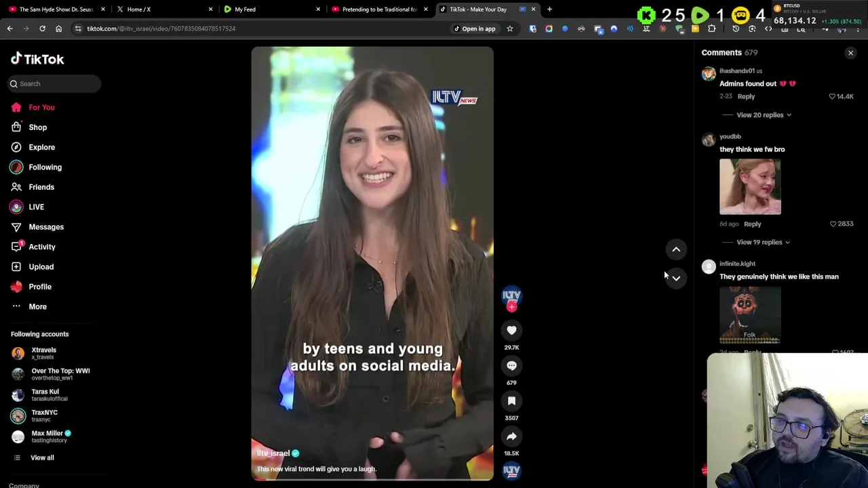The height and width of the screenshot is (488, 868).
Task: Go to previous video with up arrow
Action: pos(676,249)
